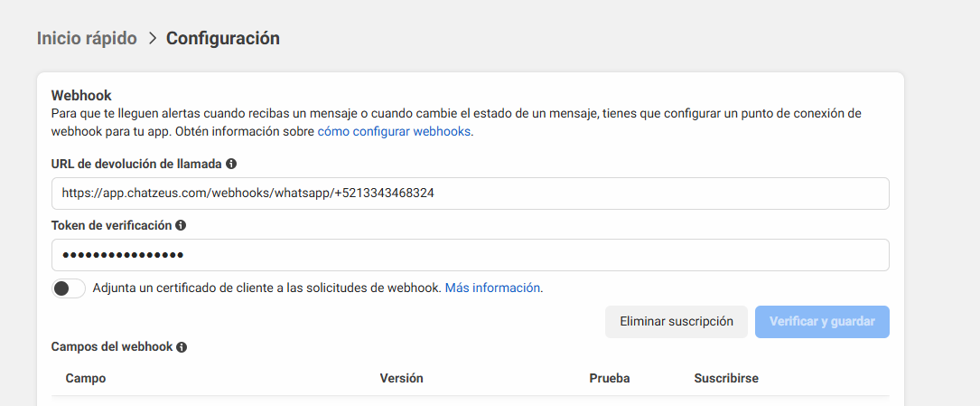
Task: Click the Versión column header
Action: (401, 378)
